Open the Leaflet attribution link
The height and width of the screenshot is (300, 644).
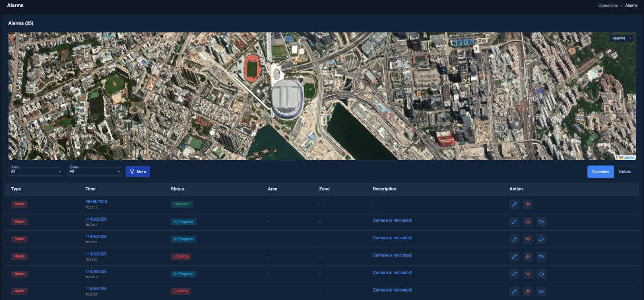click(x=627, y=157)
